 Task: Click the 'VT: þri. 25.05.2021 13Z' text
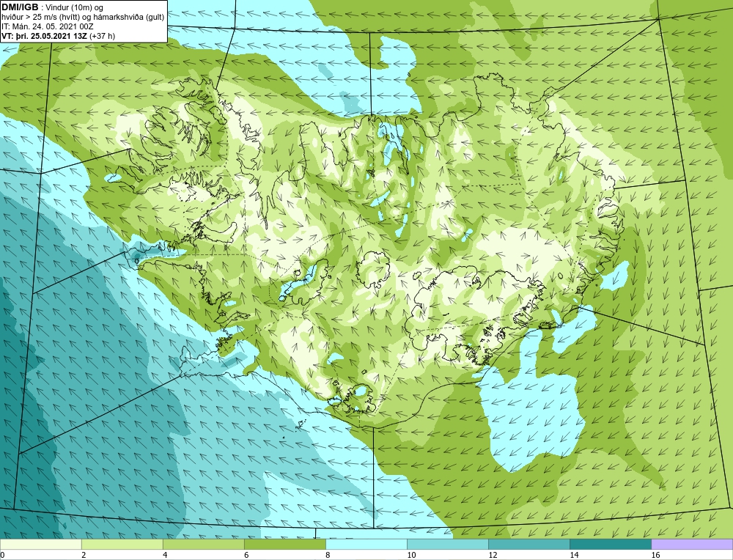[x=45, y=35]
